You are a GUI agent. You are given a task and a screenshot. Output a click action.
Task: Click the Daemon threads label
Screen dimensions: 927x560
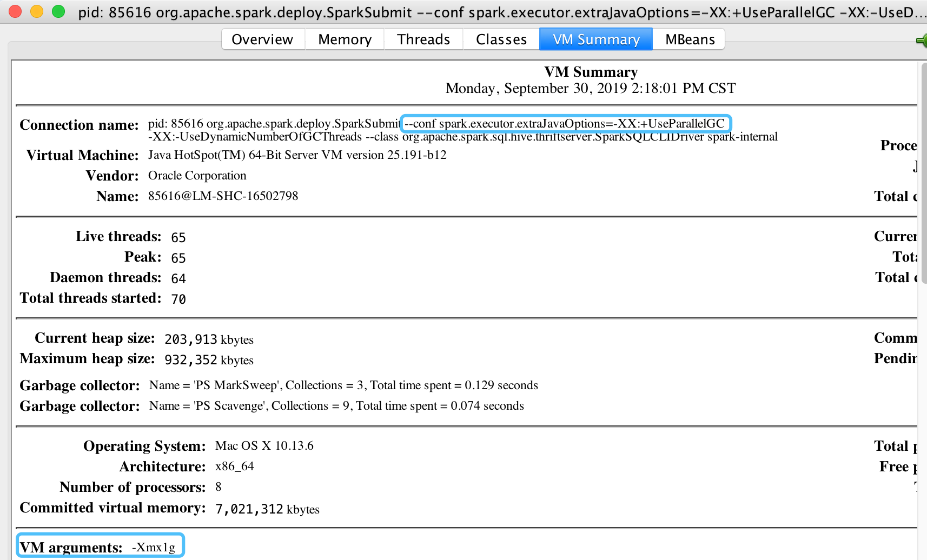coord(105,277)
